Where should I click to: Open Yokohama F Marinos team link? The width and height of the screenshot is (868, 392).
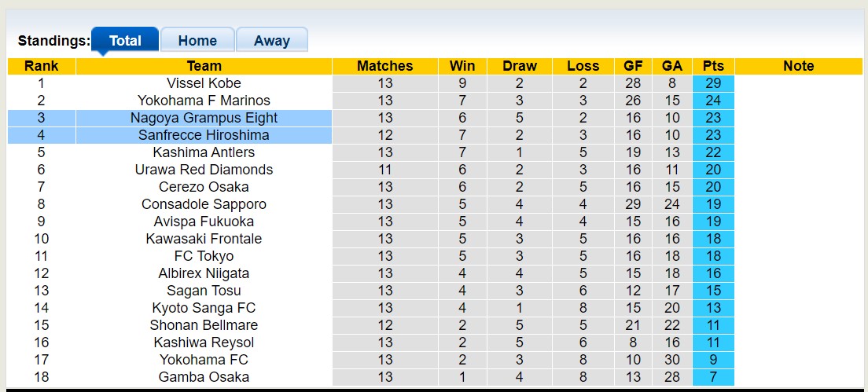coord(204,101)
